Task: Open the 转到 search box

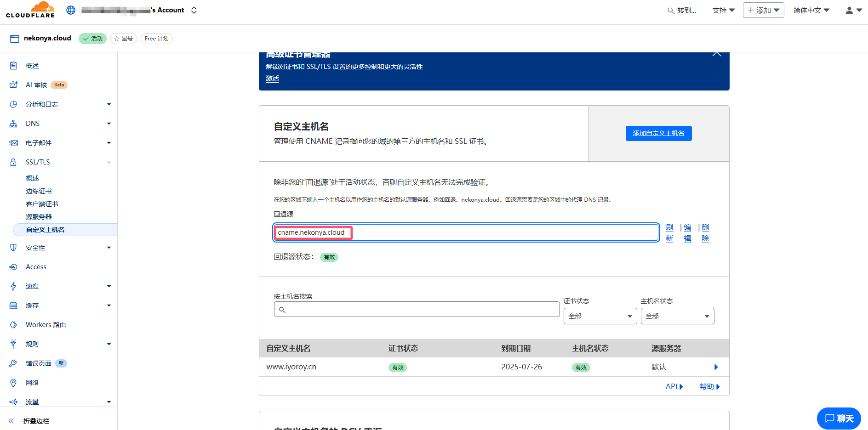Action: (x=682, y=10)
